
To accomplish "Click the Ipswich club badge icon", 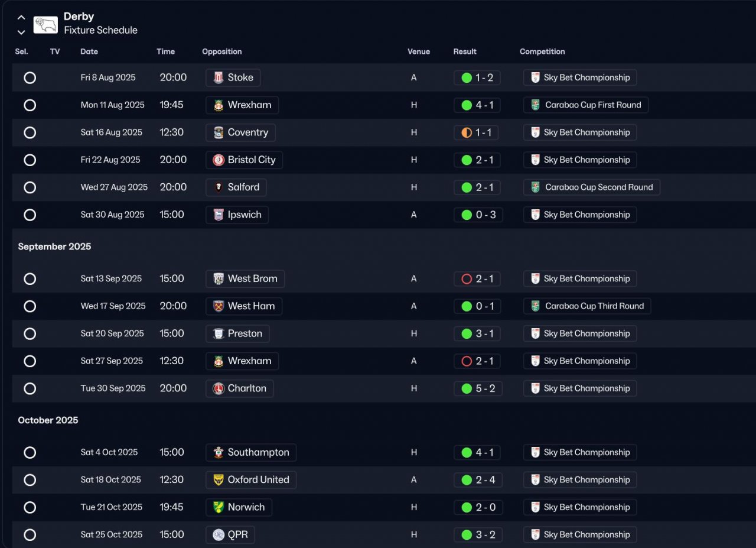I will (219, 215).
